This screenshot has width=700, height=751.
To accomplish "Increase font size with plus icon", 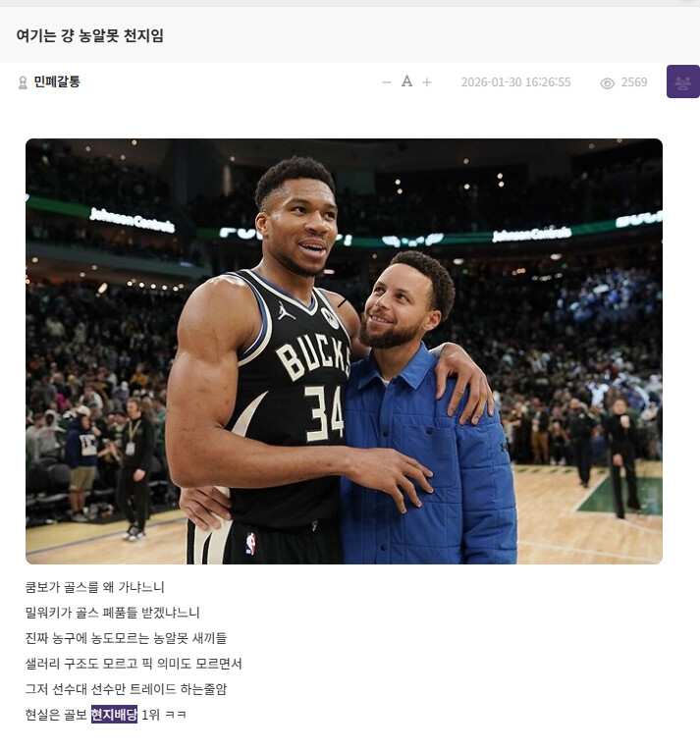I will tap(426, 82).
